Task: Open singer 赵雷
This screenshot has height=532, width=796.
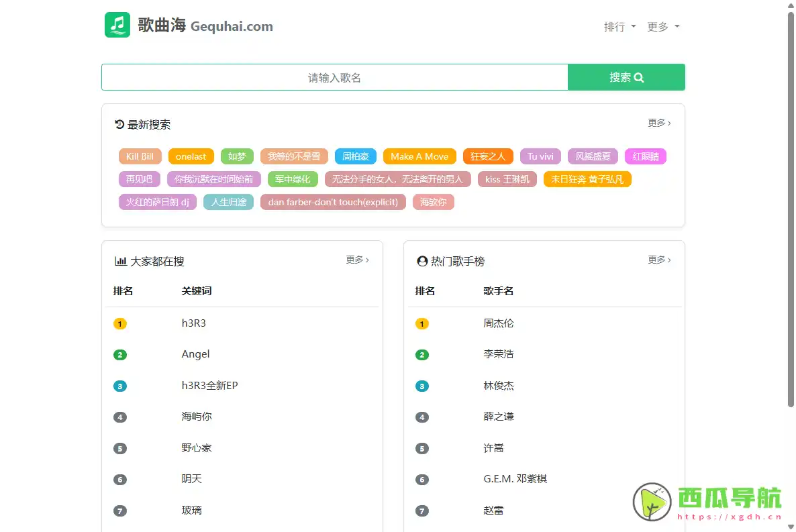Action: click(x=493, y=511)
